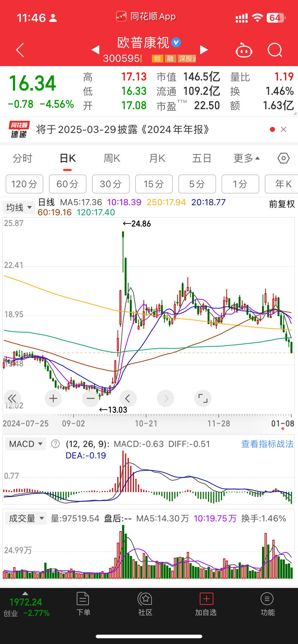Go to next stock with right triangle

(x=204, y=50)
